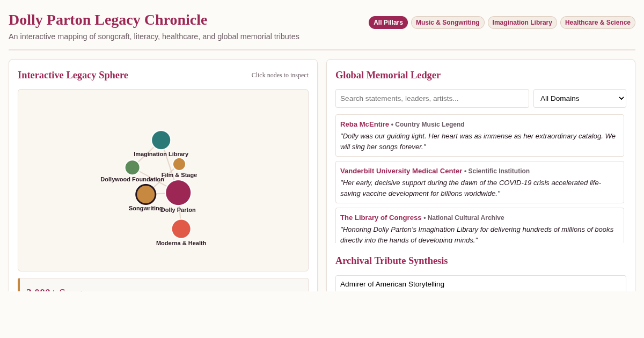Filter by Music & Songwriting pillar
This screenshot has height=338, width=644.
[448, 23]
